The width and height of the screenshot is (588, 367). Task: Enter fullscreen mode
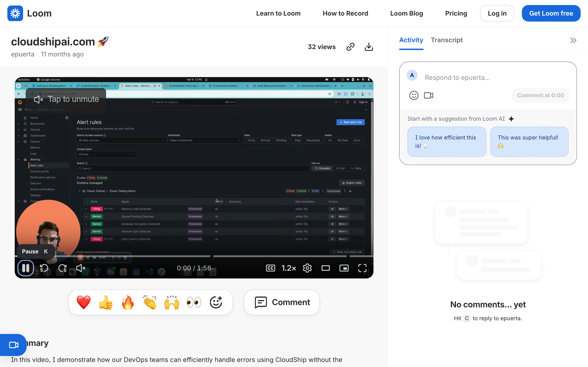(362, 268)
